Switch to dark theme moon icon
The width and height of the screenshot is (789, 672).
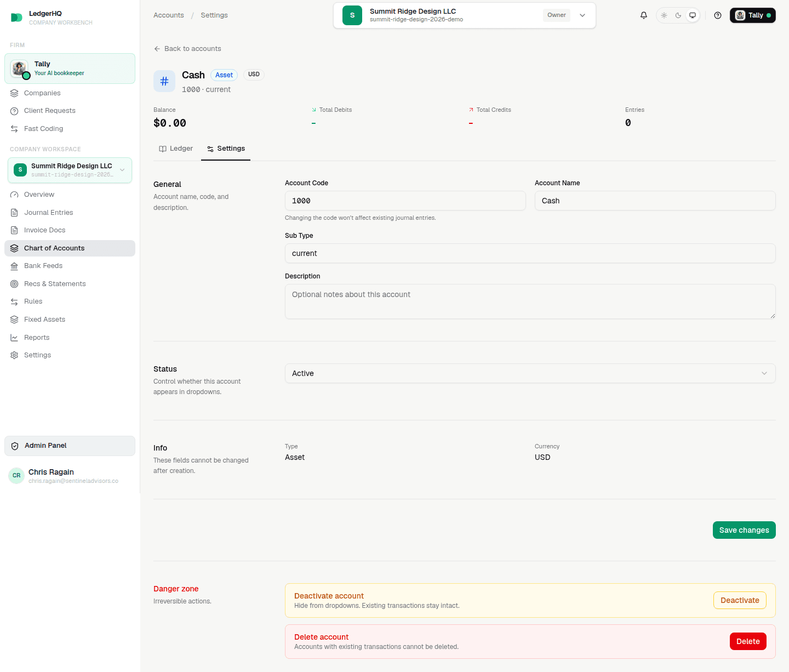pyautogui.click(x=678, y=15)
